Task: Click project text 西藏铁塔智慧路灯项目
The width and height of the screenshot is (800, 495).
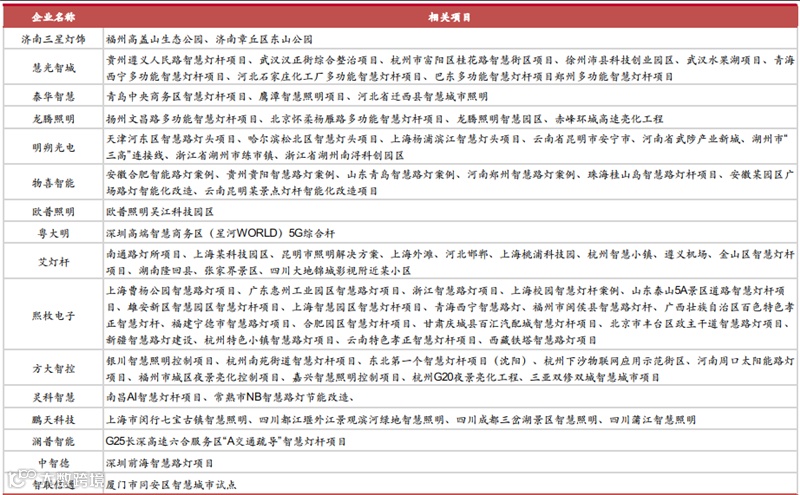Action: (x=543, y=340)
